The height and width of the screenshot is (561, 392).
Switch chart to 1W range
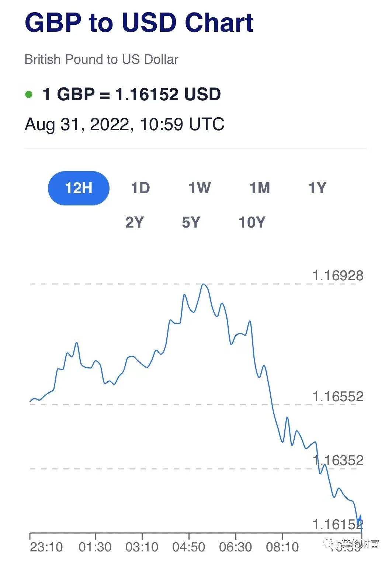point(200,188)
